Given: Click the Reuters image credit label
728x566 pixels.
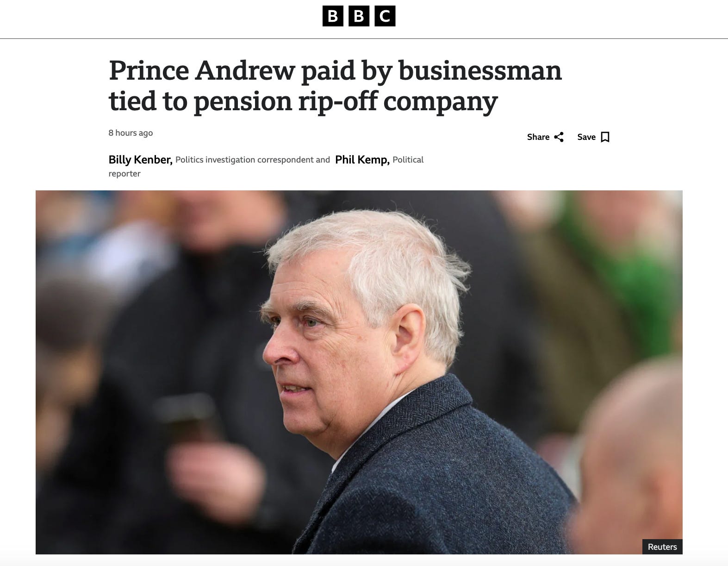Looking at the screenshot, I should pyautogui.click(x=662, y=547).
